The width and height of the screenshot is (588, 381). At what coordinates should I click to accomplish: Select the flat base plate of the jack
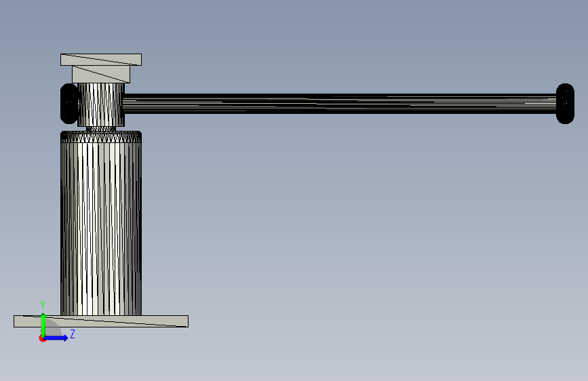coord(101,321)
